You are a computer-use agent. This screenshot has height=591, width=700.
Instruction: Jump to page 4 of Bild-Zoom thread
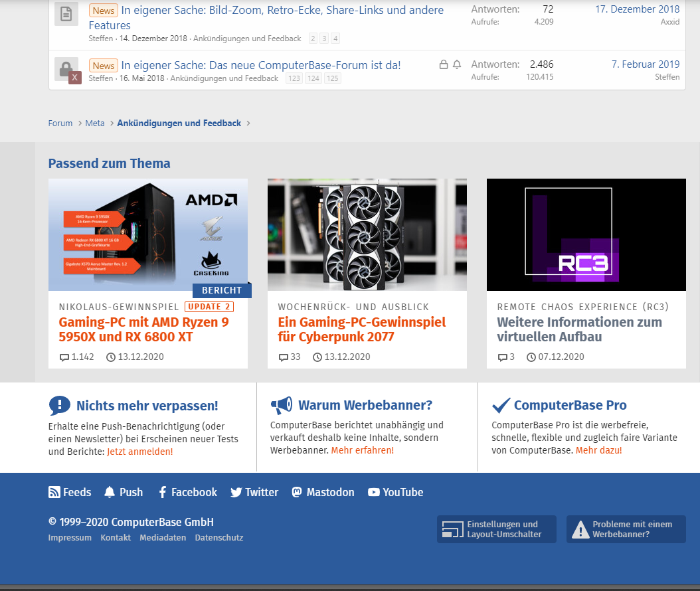tap(335, 39)
